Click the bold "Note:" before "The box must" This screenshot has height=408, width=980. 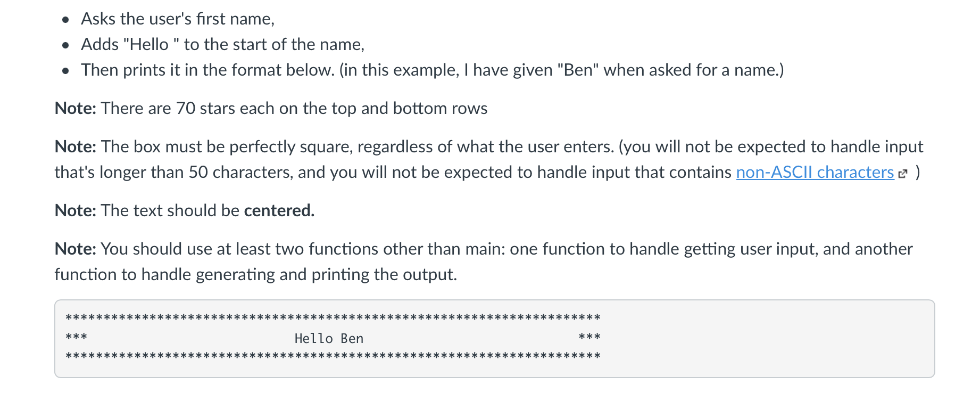pos(76,146)
